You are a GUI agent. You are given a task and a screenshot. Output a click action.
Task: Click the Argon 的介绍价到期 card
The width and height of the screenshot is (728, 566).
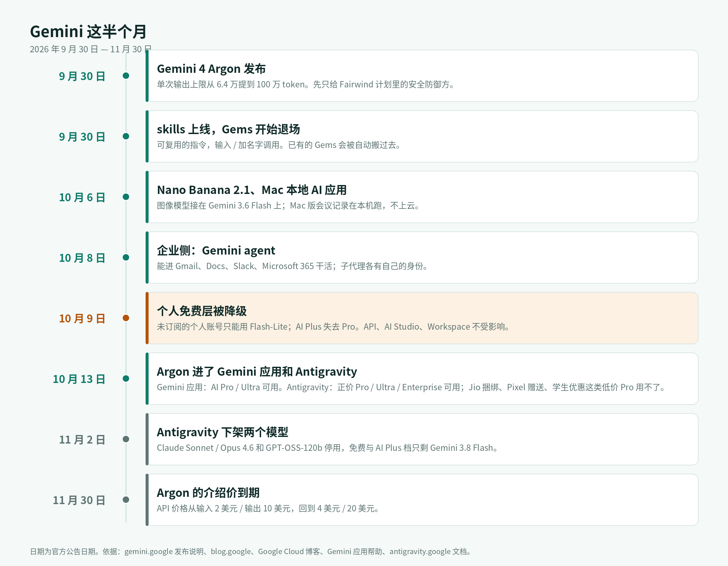(422, 500)
